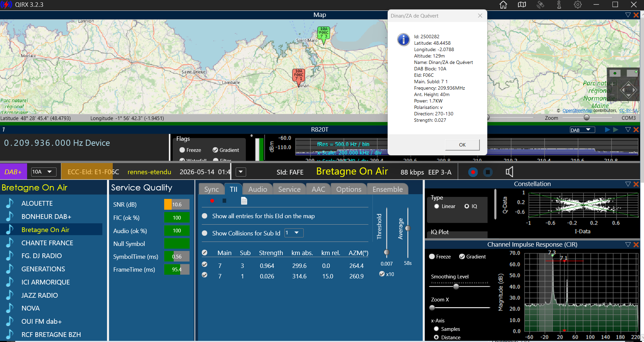Click the stop recording square button
This screenshot has width=644, height=342.
pos(488,172)
